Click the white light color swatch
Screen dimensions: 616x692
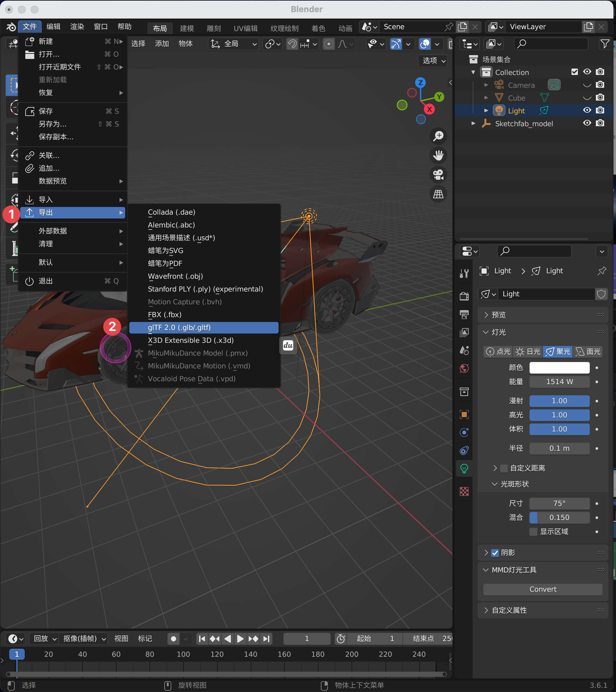[559, 367]
